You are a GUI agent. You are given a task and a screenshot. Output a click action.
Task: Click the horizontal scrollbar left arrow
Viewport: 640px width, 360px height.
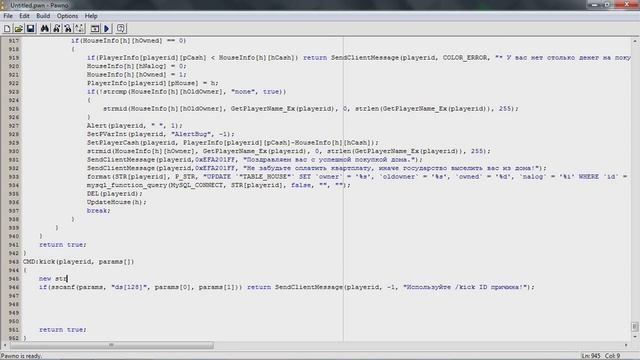click(4, 345)
